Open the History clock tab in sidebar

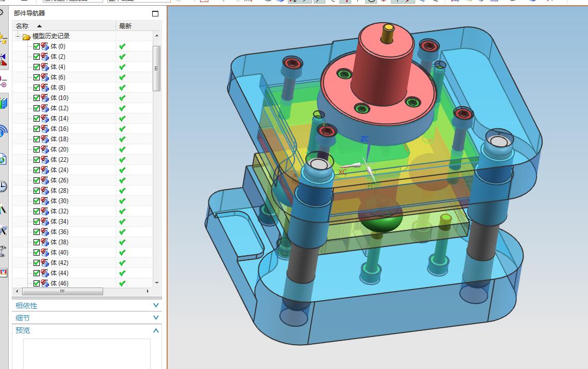[x=3, y=186]
